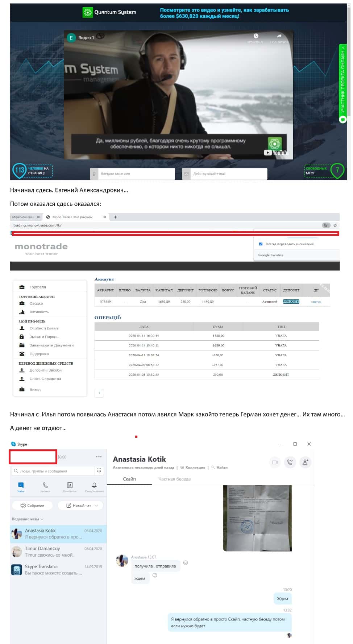This screenshot has height=644, width=353.
Task: Bookmark the page with the star icon
Action: [335, 225]
